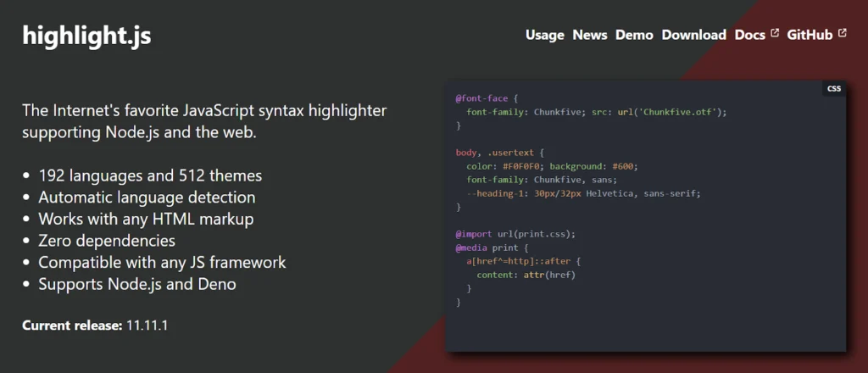Click 'Compatible with any JS framework' text

tap(162, 262)
